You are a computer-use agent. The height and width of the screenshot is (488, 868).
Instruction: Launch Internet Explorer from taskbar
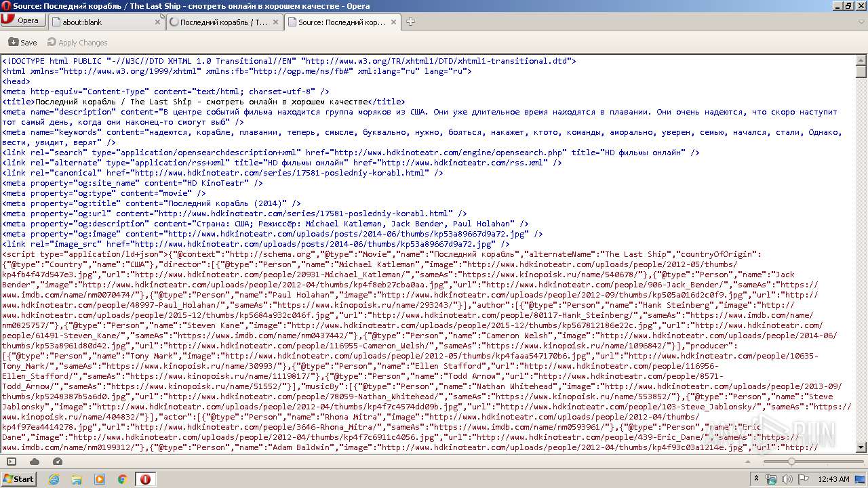point(54,479)
